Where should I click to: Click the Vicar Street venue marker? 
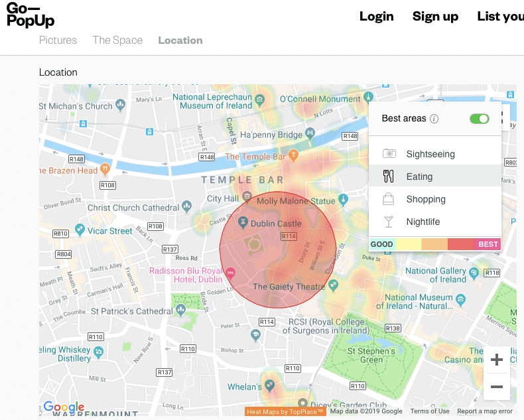coord(80,230)
